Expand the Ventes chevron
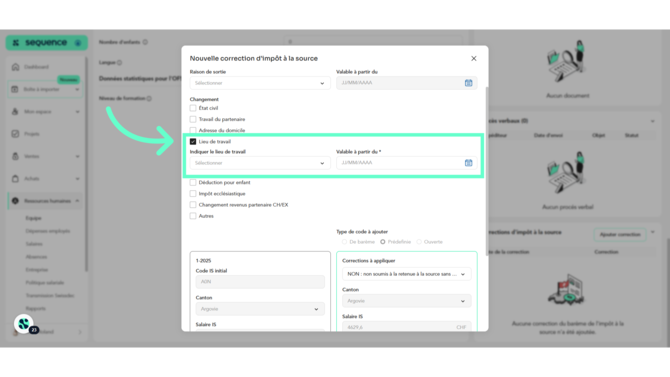Image resolution: width=670 pixels, height=377 pixels. point(77,156)
